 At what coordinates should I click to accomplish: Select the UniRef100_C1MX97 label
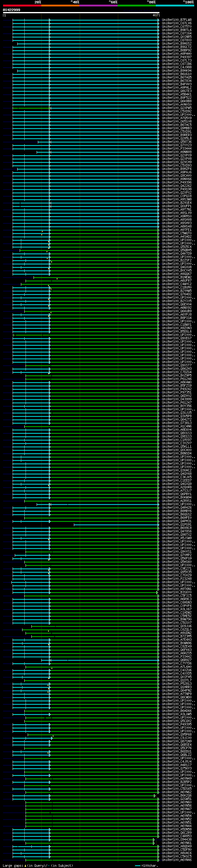177,440
